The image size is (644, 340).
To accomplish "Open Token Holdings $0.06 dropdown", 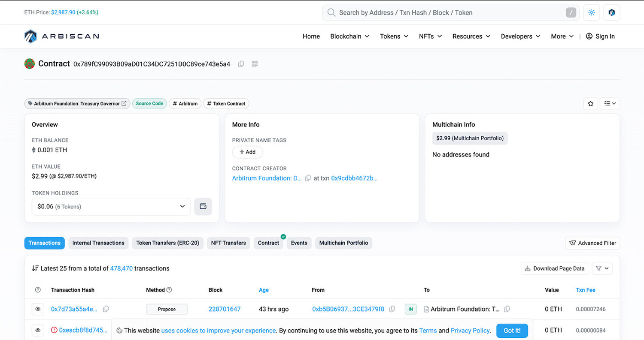I will click(x=111, y=207).
